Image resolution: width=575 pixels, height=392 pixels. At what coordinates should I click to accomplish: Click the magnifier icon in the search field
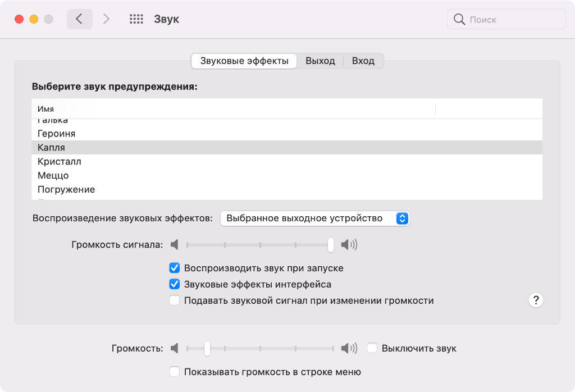459,20
